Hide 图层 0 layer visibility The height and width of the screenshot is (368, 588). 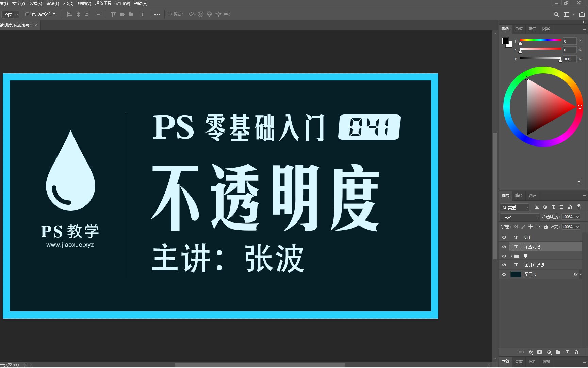pos(504,274)
